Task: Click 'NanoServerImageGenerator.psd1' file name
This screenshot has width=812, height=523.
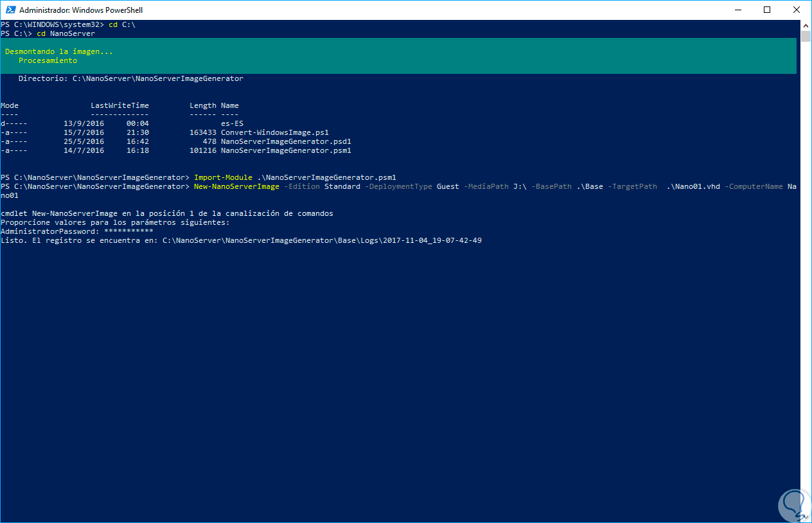Action: coord(286,141)
